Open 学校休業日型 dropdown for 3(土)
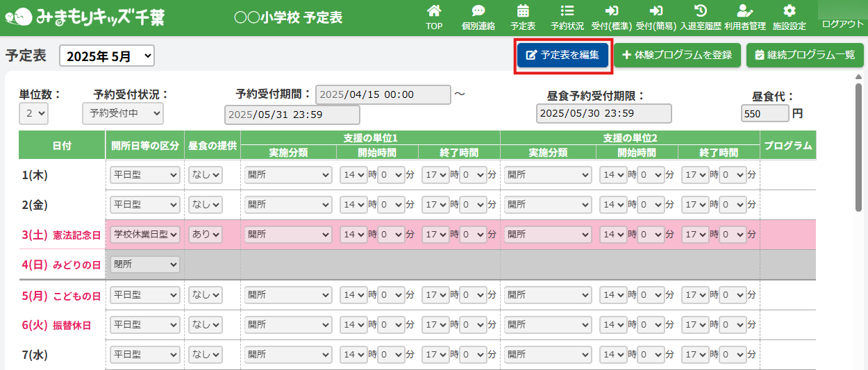Image resolution: width=868 pixels, height=370 pixels. (145, 235)
